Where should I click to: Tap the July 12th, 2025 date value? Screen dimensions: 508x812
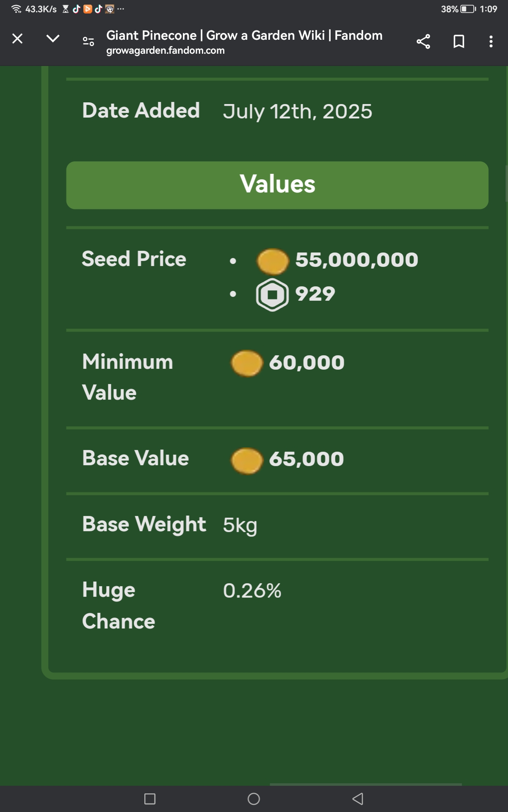pos(298,112)
